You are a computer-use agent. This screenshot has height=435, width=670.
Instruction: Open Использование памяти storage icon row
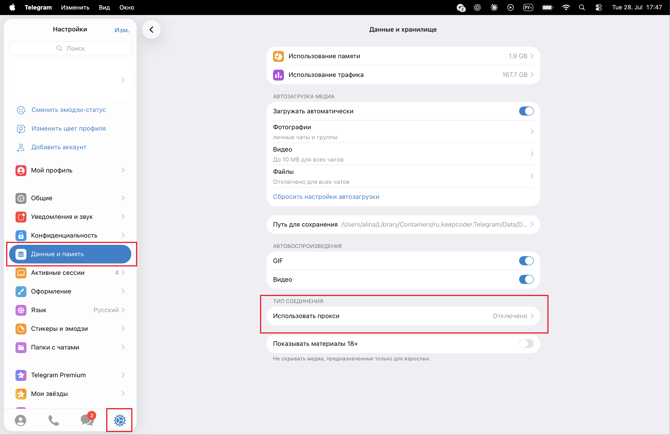click(403, 56)
